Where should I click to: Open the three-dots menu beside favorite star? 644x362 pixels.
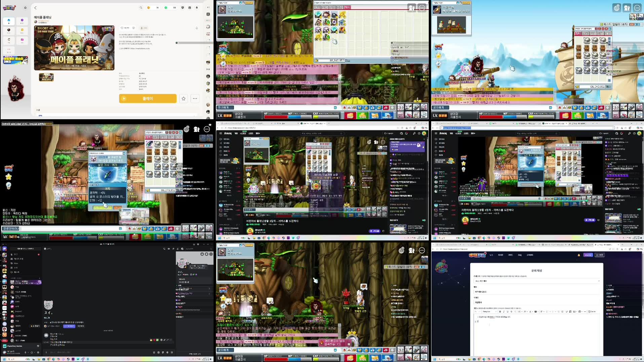pyautogui.click(x=195, y=98)
